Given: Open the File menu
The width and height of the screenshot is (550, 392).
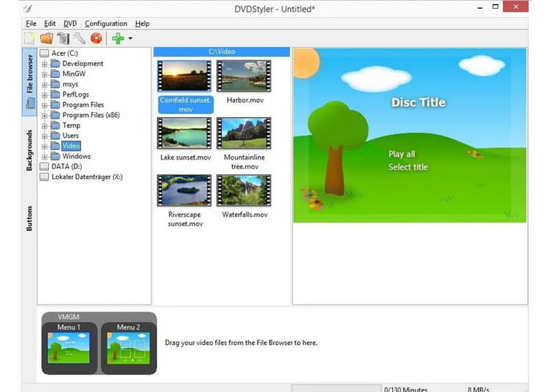Looking at the screenshot, I should pos(31,24).
